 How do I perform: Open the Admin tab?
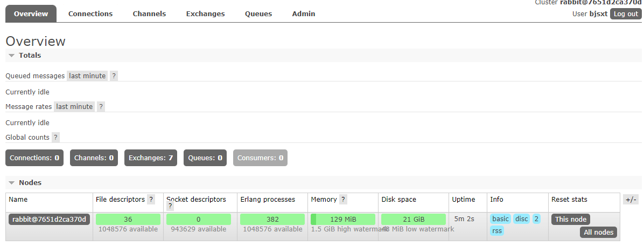(x=304, y=13)
